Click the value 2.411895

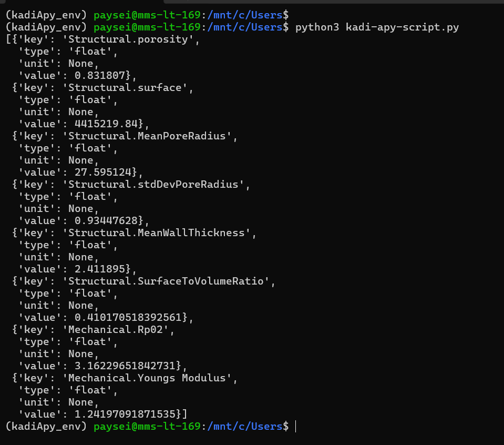pyautogui.click(x=100, y=269)
